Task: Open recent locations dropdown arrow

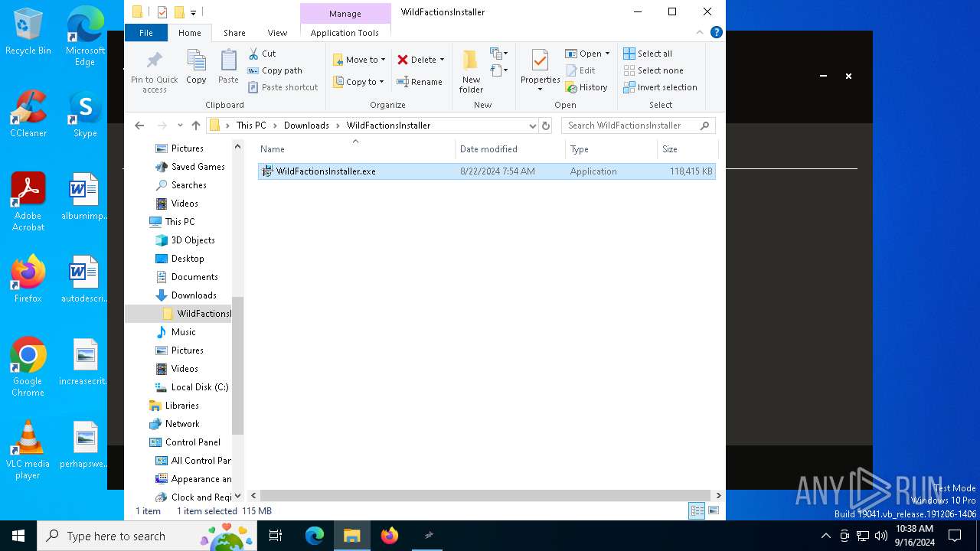Action: (180, 126)
